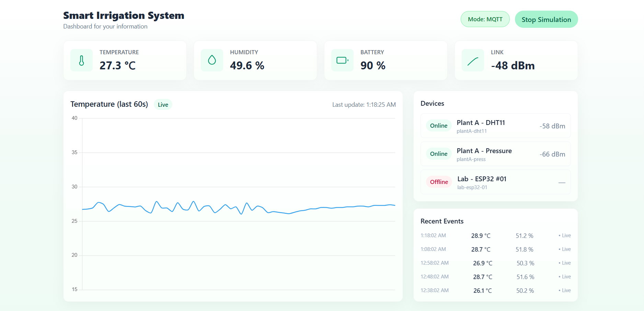
Task: Toggle the Online status for Plant A - Pressure
Action: point(439,154)
